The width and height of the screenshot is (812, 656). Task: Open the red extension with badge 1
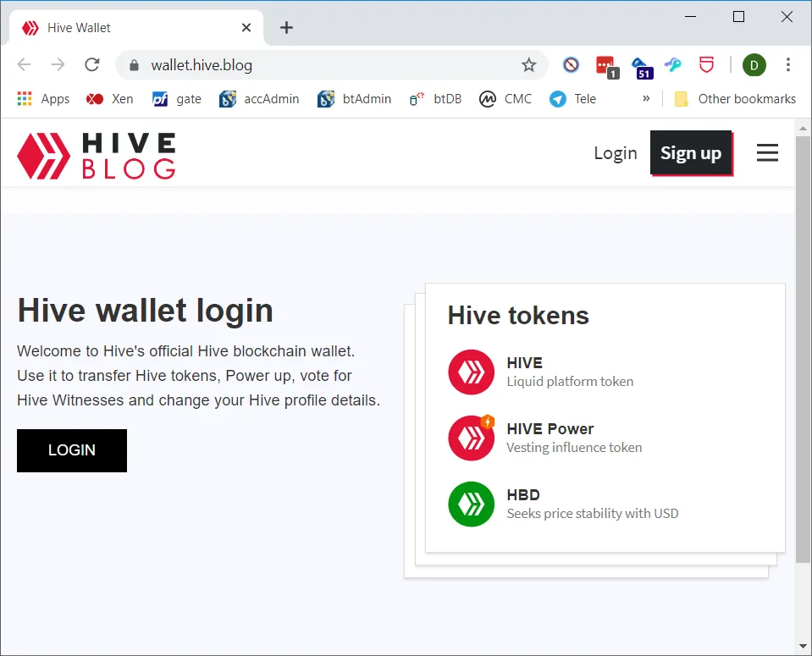(606, 67)
